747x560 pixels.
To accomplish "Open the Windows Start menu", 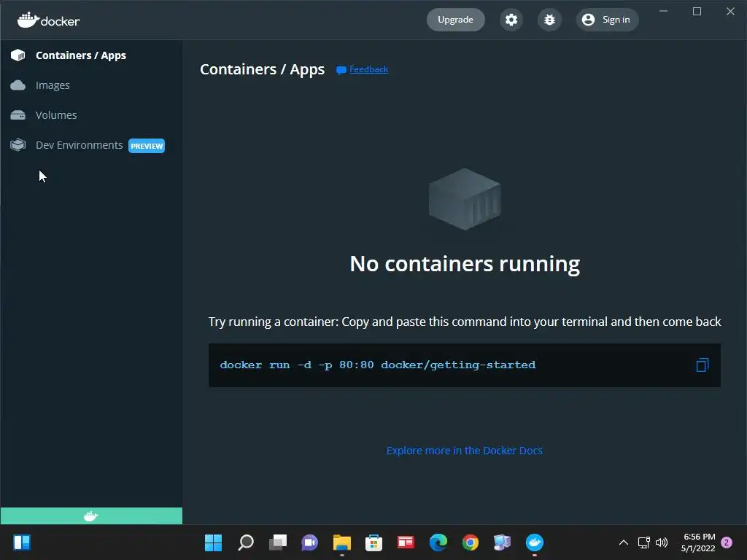I will point(214,542).
